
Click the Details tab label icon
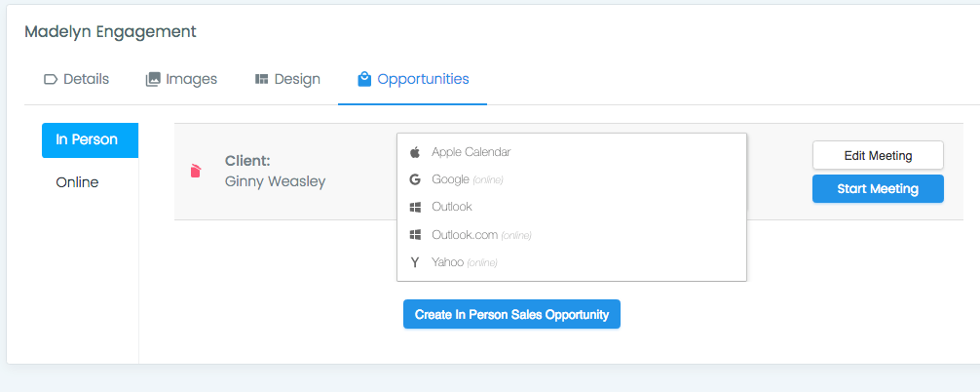[x=51, y=79]
